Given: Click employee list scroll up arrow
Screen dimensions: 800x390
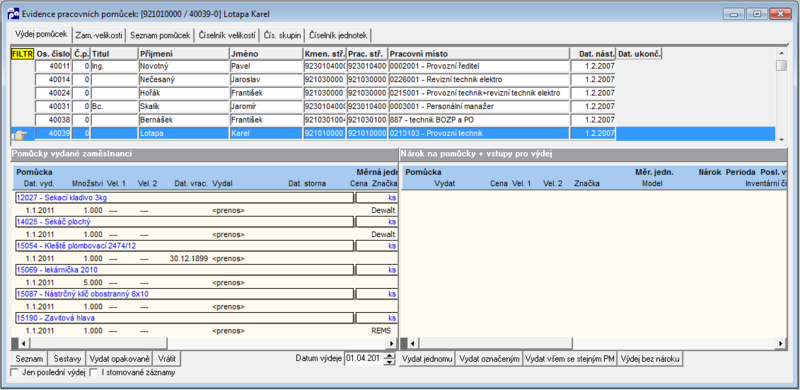Looking at the screenshot, I should [781, 53].
